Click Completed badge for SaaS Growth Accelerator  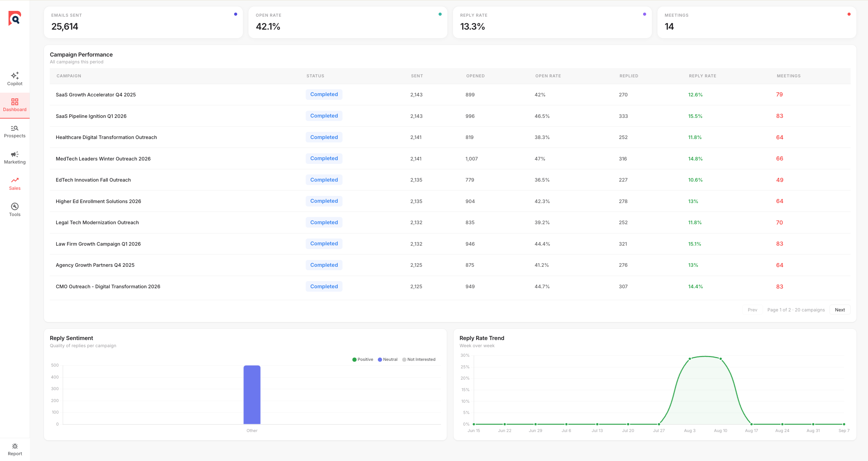pos(324,94)
